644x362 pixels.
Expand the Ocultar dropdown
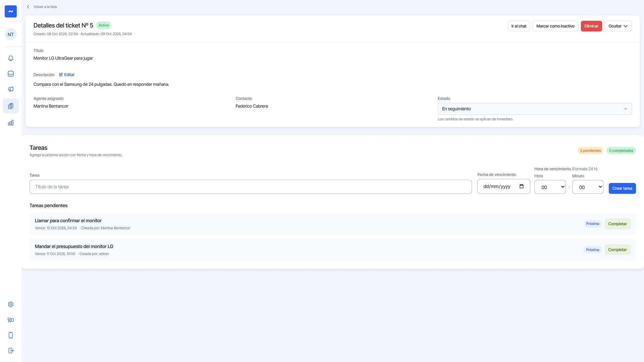(x=618, y=26)
